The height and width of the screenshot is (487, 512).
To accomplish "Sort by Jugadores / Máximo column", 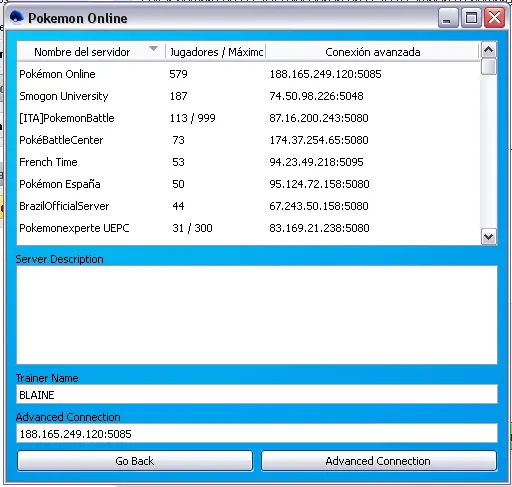I will click(x=216, y=52).
